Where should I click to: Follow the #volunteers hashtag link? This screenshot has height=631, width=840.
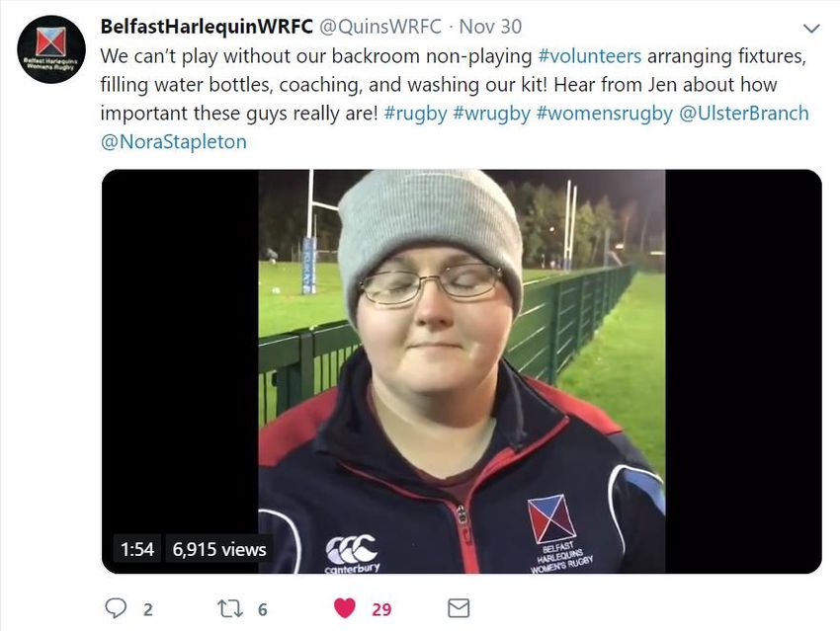(589, 55)
